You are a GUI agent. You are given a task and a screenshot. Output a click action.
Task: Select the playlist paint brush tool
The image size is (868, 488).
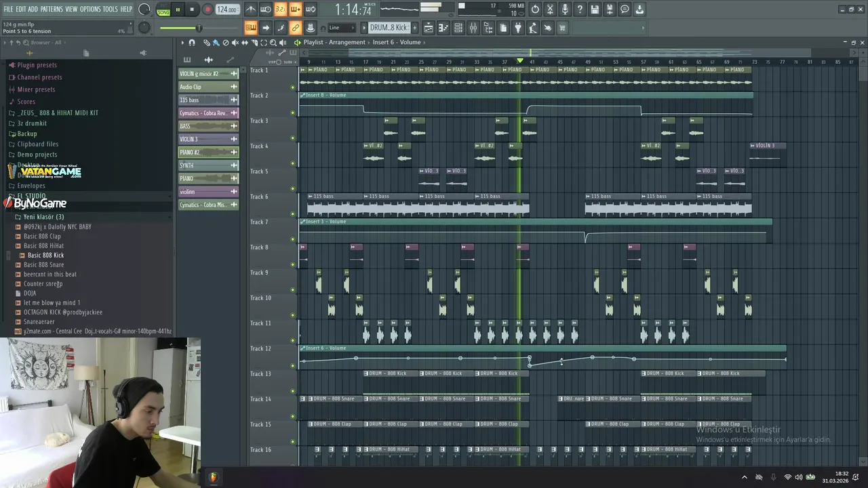pos(216,43)
